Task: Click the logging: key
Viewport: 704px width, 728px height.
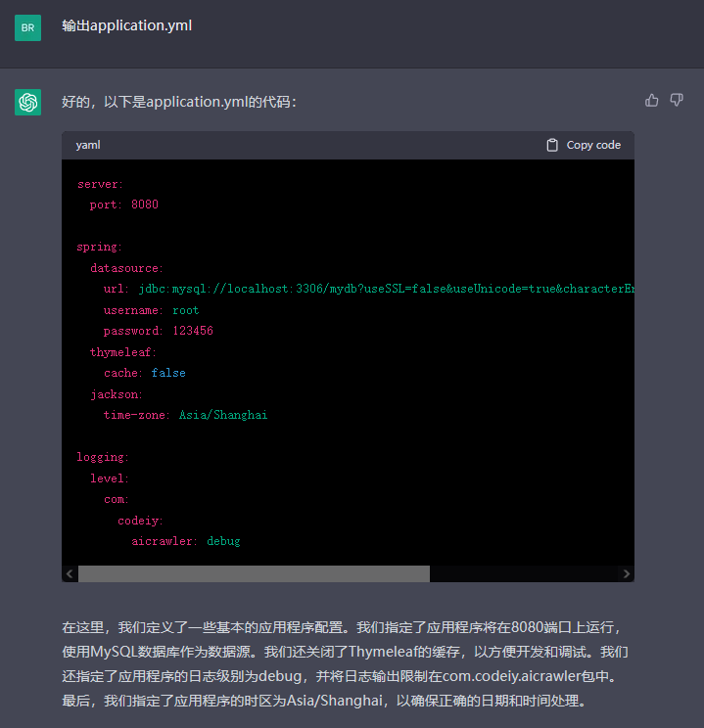Action: tap(103, 457)
